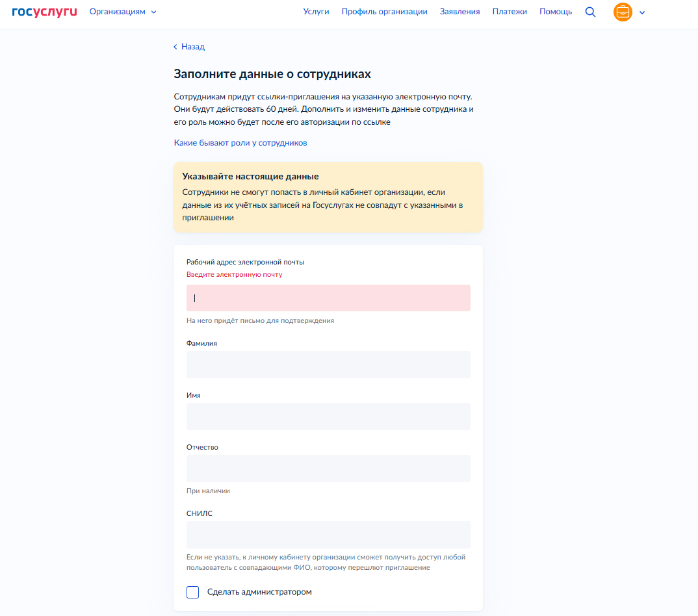Click the Госуслуги logo

coord(44,12)
